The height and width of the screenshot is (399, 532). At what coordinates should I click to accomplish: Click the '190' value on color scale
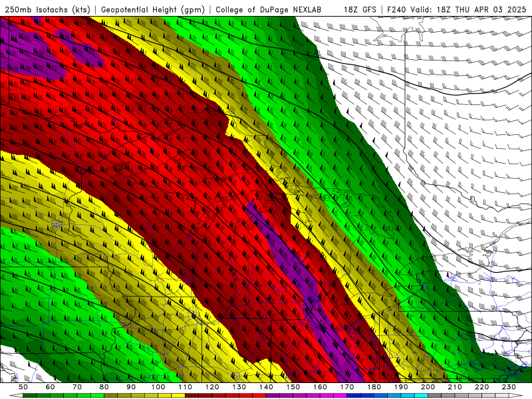point(401,387)
